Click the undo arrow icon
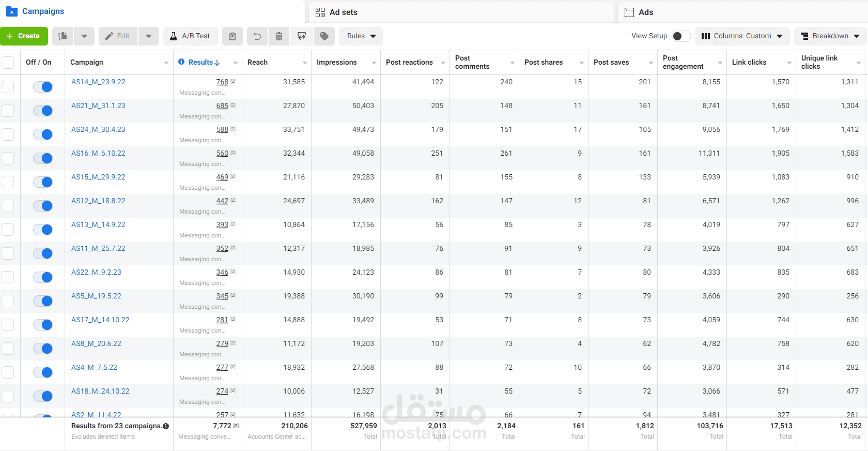868x451 pixels. tap(257, 36)
